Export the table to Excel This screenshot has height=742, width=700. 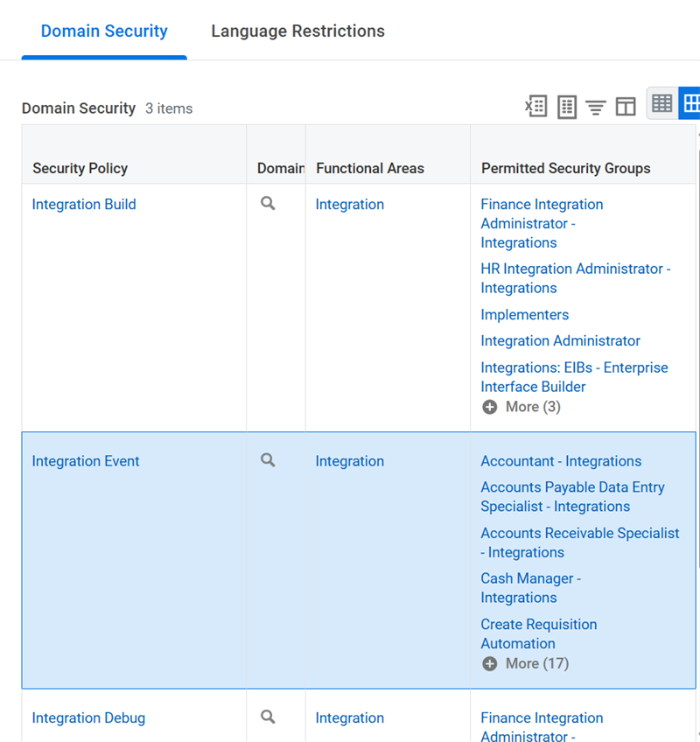tap(536, 106)
